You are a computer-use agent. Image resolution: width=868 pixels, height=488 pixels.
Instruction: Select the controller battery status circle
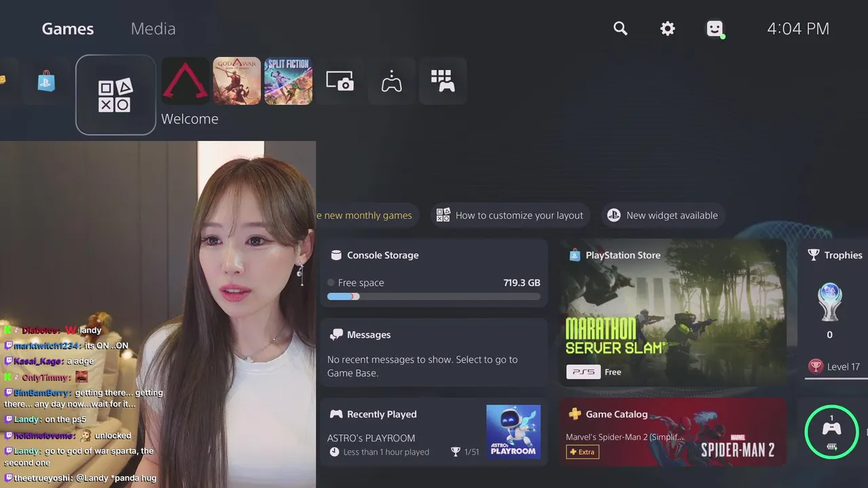[x=831, y=432]
